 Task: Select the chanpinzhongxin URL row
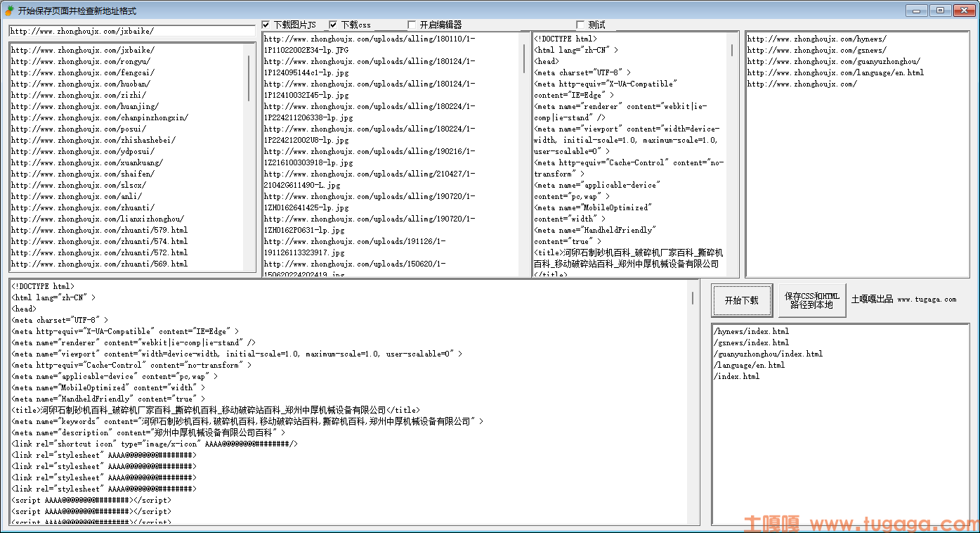point(100,117)
